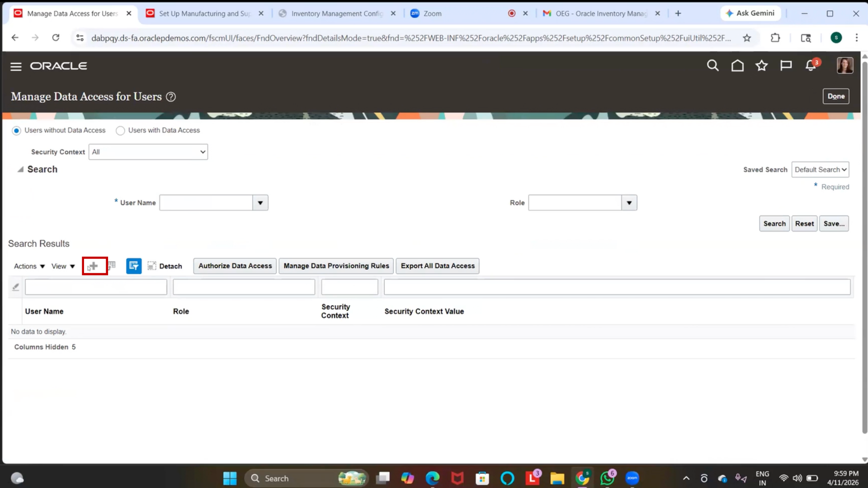This screenshot has width=868, height=488.
Task: Click the Search button
Action: pos(774,224)
